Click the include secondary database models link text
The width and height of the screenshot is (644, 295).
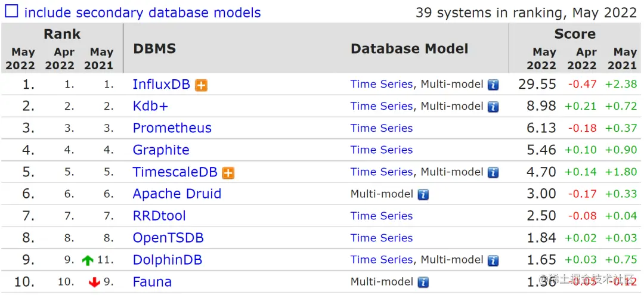pos(143,13)
